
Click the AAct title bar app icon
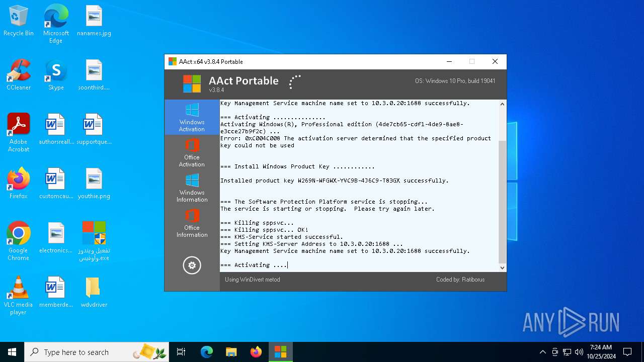[173, 62]
